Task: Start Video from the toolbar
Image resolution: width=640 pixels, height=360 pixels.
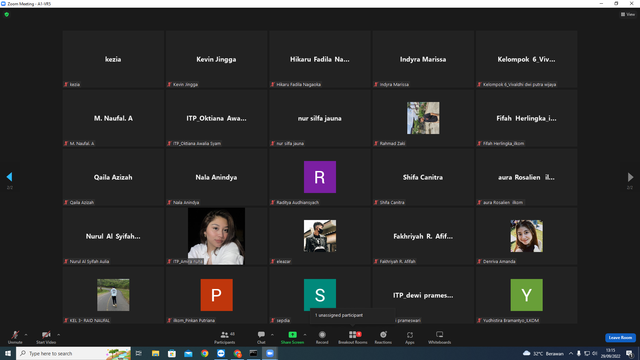Action: coord(46,337)
